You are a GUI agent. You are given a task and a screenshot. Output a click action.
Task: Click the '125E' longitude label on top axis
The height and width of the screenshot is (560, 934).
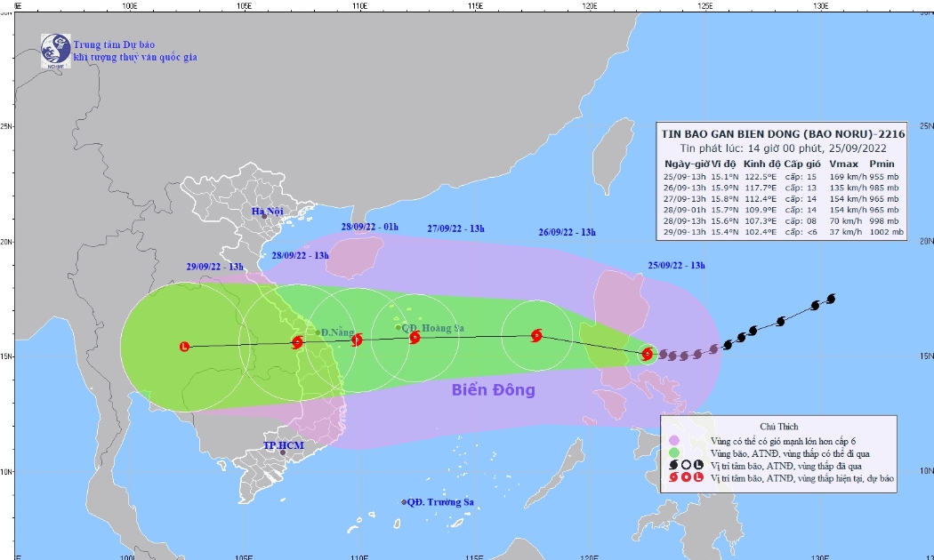point(705,6)
